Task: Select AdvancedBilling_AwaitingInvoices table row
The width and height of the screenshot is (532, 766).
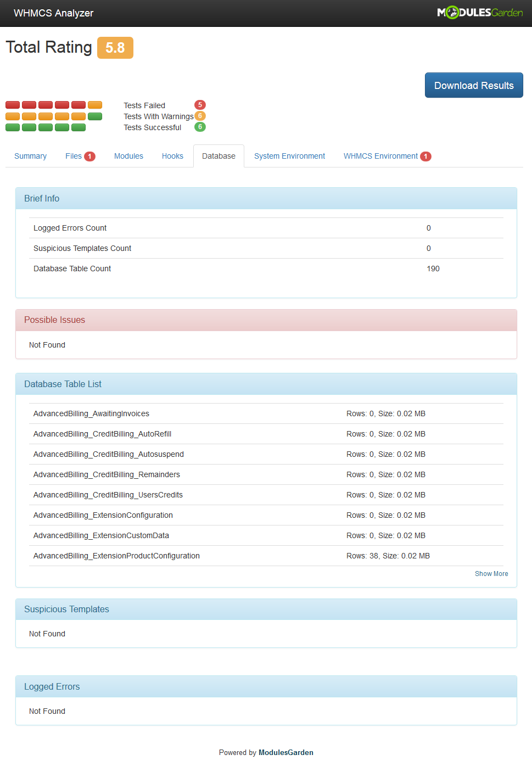Action: pyautogui.click(x=266, y=413)
